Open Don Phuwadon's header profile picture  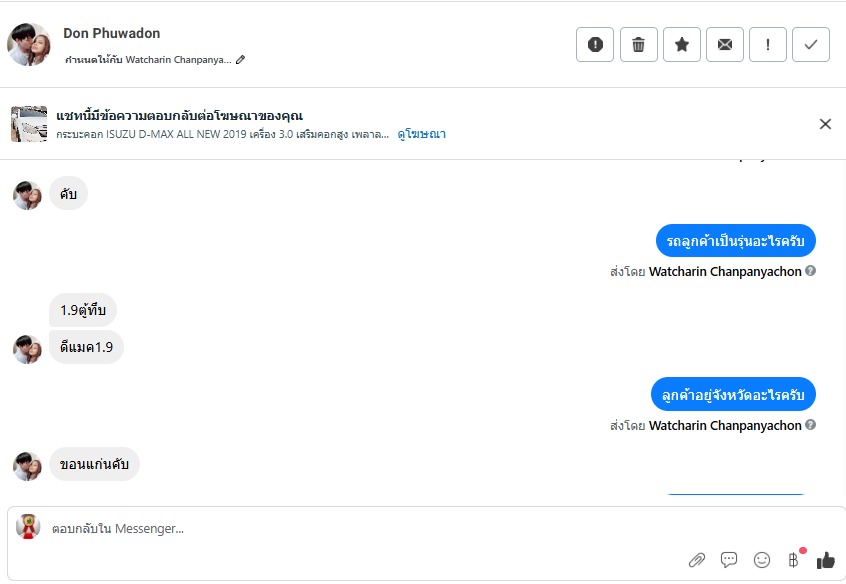pos(29,45)
